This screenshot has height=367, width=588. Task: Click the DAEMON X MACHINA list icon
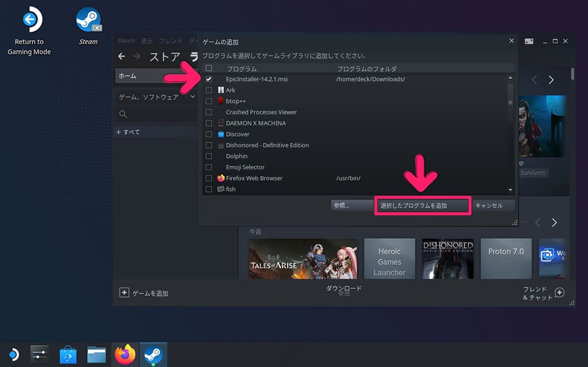point(221,123)
